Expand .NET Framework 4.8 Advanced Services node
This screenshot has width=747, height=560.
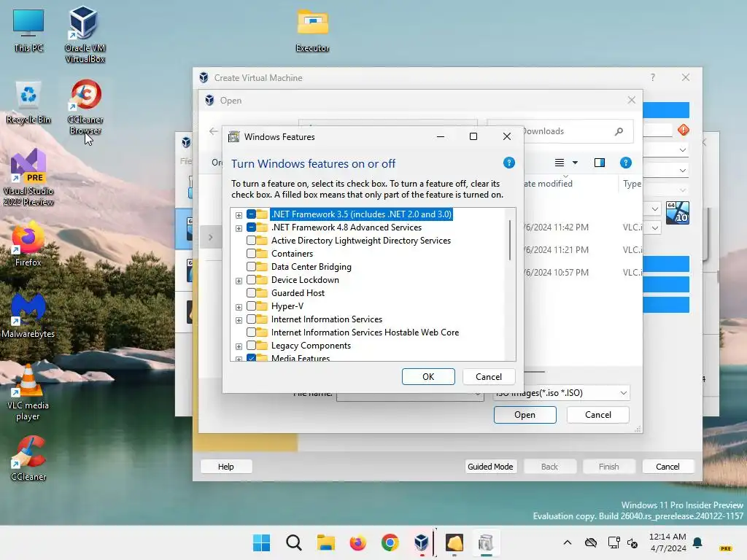[x=239, y=228]
